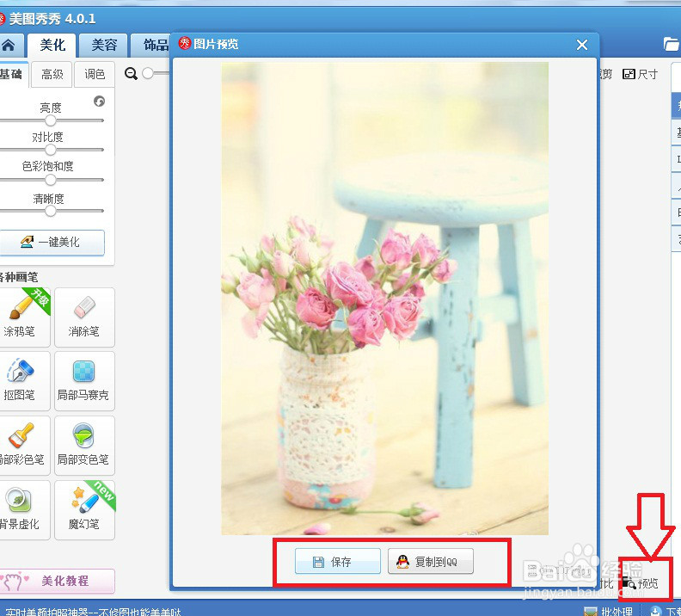Screen dimensions: 681x616
Task: Switch to the 饰品 tab
Action: click(151, 46)
